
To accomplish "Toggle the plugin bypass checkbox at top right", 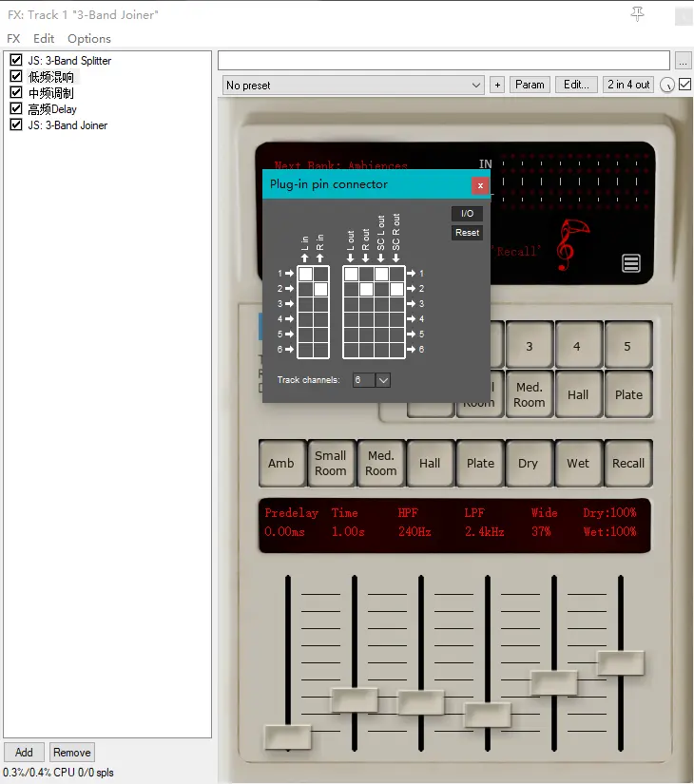I will 684,85.
